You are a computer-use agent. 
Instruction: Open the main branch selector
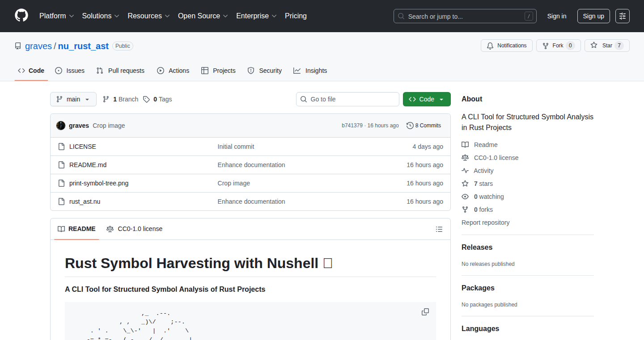click(x=73, y=99)
